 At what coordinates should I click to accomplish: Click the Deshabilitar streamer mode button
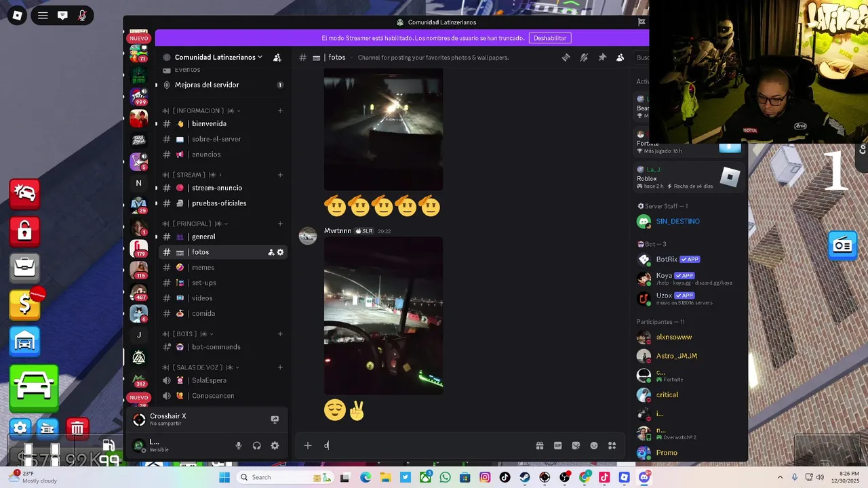click(550, 38)
